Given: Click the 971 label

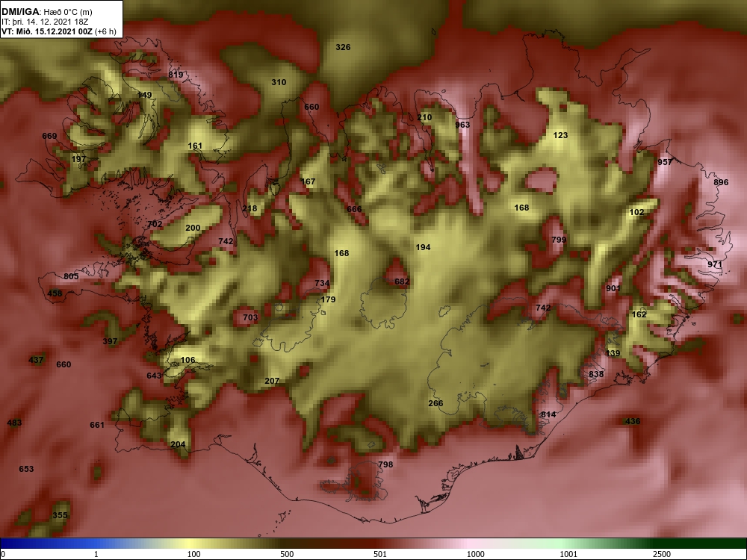Looking at the screenshot, I should click(x=715, y=264).
